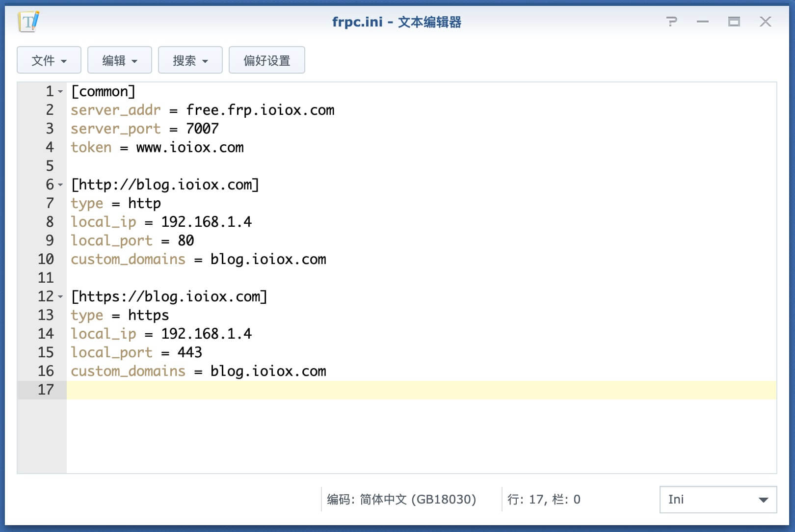
Task: Click the free.frp.ioiox.com value
Action: click(260, 110)
